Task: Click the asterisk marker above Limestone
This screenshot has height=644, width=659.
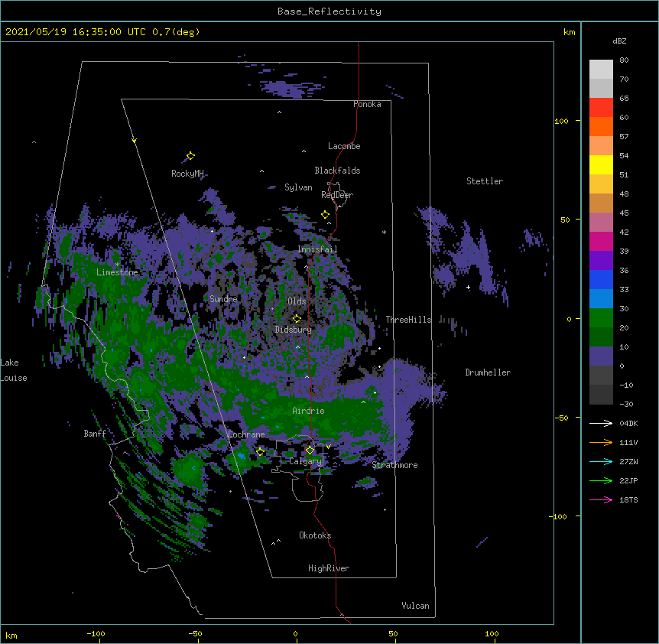Action: 117,265
